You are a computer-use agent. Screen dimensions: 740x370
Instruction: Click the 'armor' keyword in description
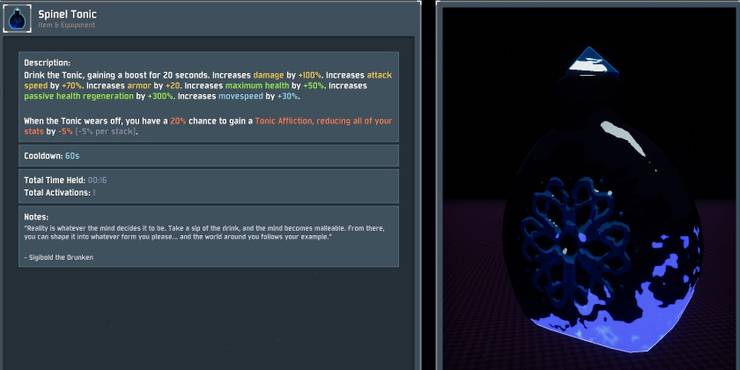(139, 86)
